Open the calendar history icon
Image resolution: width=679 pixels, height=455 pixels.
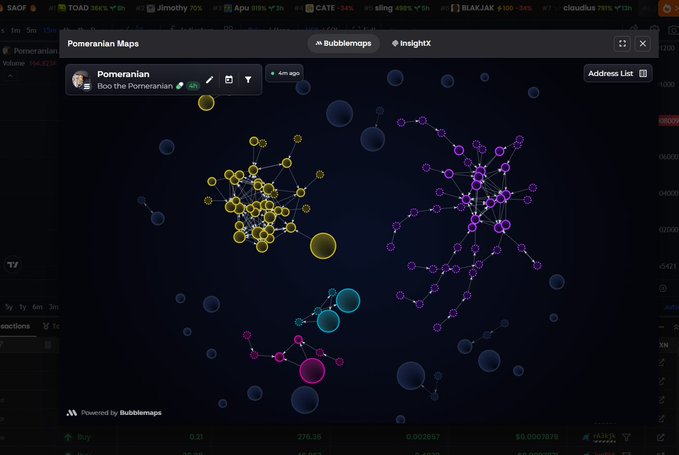click(229, 80)
